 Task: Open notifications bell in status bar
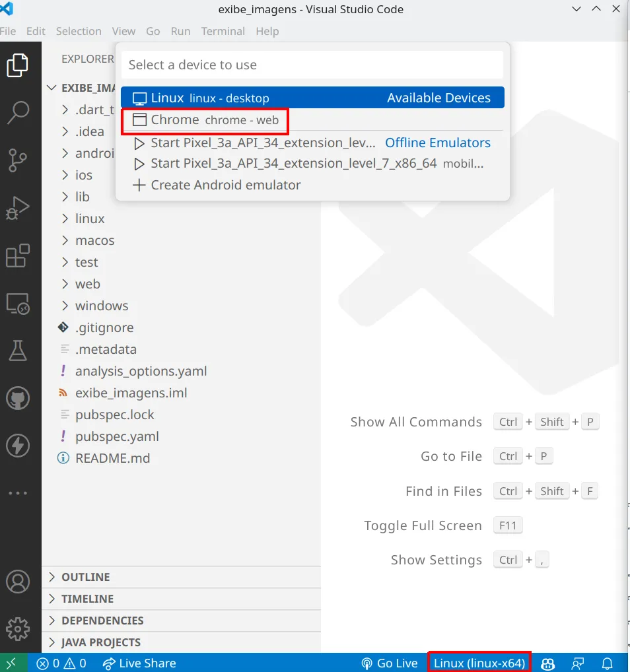coord(608,663)
